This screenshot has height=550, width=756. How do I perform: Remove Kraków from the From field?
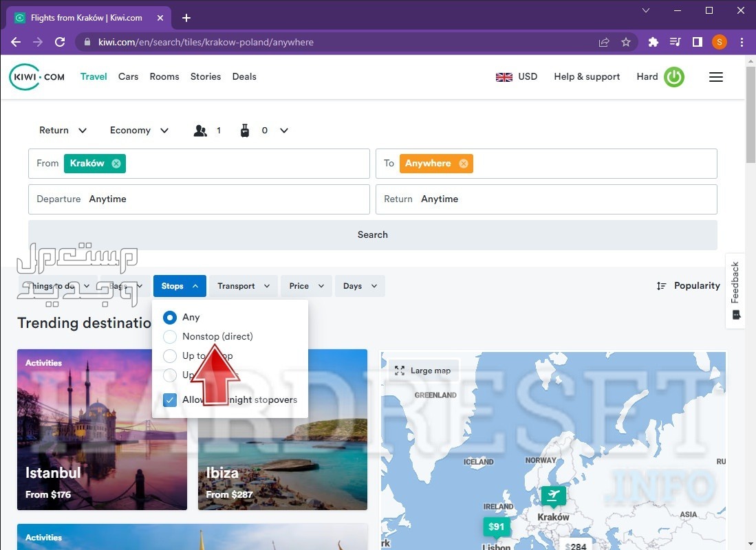tap(116, 164)
